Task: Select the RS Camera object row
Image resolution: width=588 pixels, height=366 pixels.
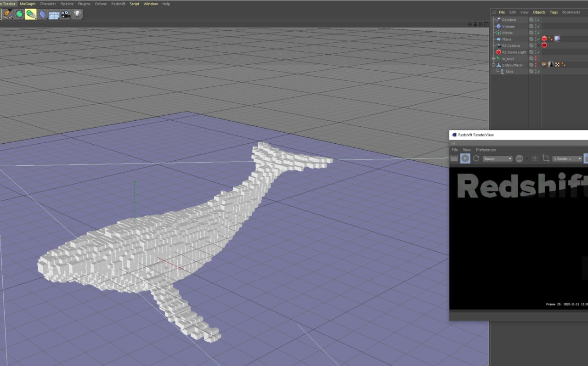Action: pos(511,45)
